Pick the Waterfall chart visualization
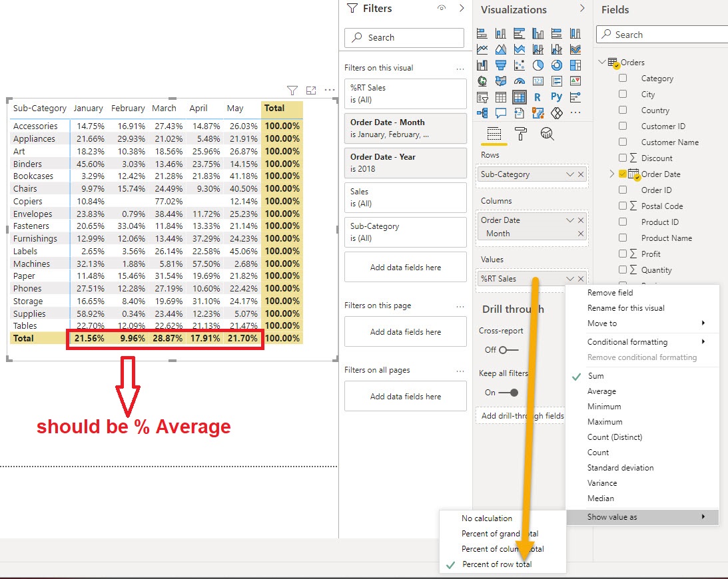The width and height of the screenshot is (728, 579). coord(482,65)
